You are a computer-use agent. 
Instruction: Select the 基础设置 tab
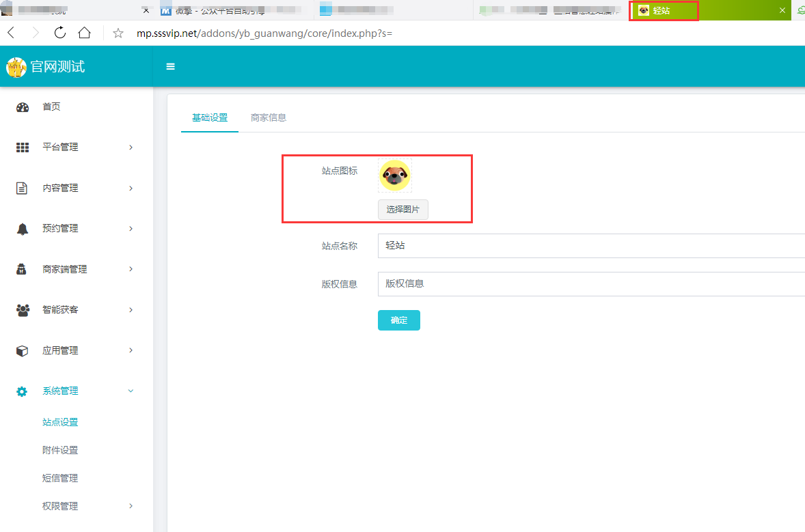click(210, 117)
